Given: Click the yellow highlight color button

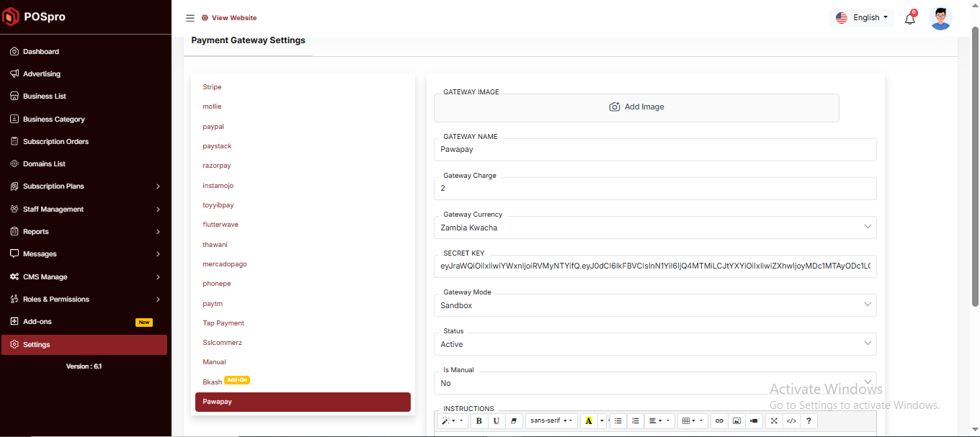Looking at the screenshot, I should (589, 421).
